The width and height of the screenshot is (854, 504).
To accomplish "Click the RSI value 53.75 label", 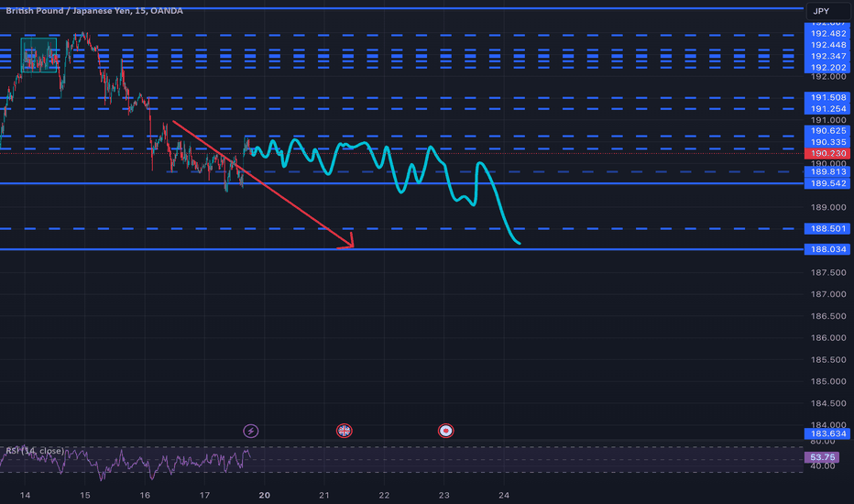I will pos(822,457).
